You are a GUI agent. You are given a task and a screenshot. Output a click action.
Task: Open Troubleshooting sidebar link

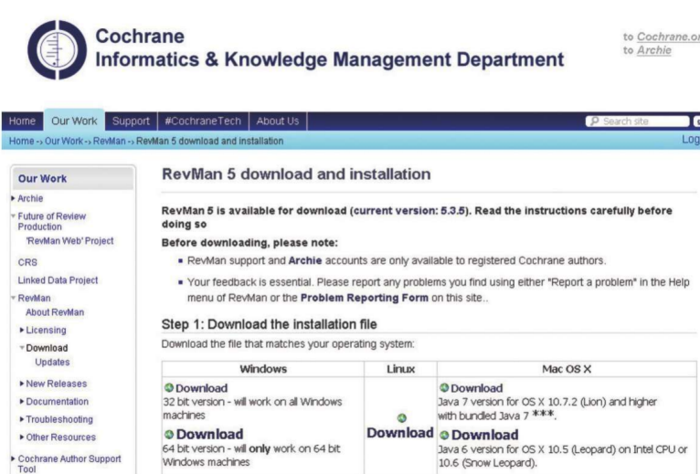click(59, 419)
